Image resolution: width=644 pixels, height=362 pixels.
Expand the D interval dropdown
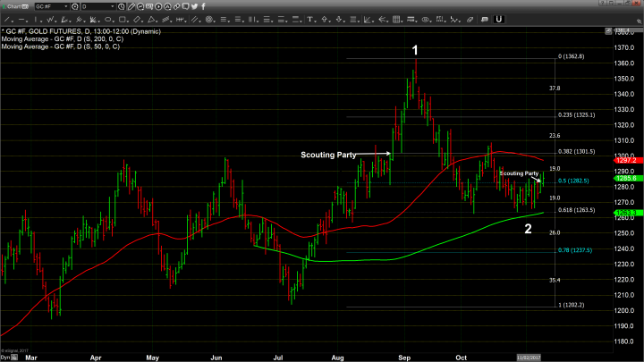(x=112, y=6)
